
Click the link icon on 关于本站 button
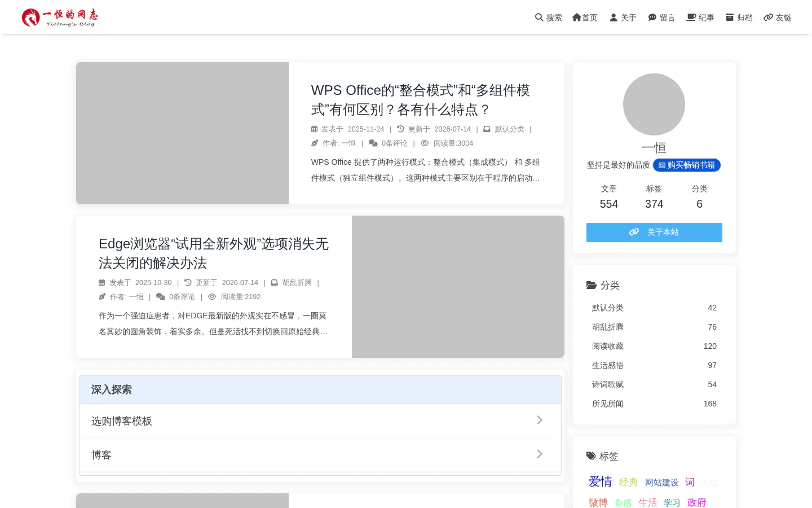[634, 232]
